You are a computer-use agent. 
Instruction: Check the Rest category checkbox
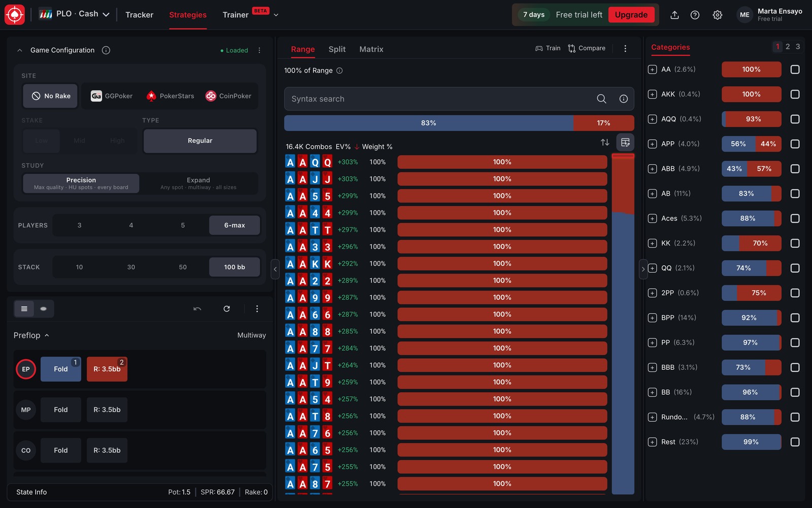[x=795, y=442]
